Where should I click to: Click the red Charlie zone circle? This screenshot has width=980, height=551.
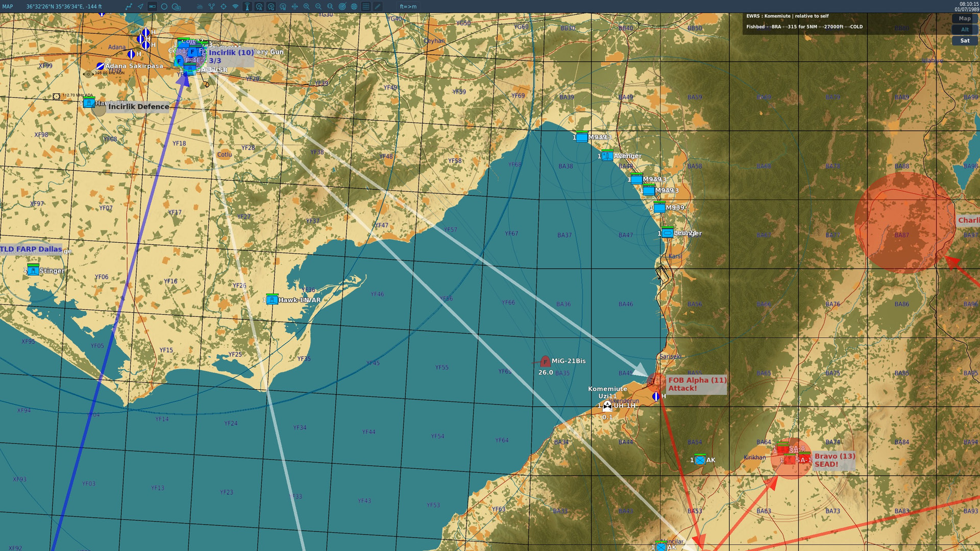[x=904, y=222]
